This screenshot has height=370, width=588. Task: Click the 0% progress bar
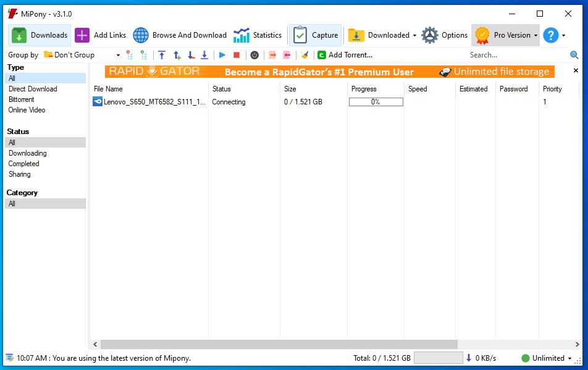tap(376, 102)
